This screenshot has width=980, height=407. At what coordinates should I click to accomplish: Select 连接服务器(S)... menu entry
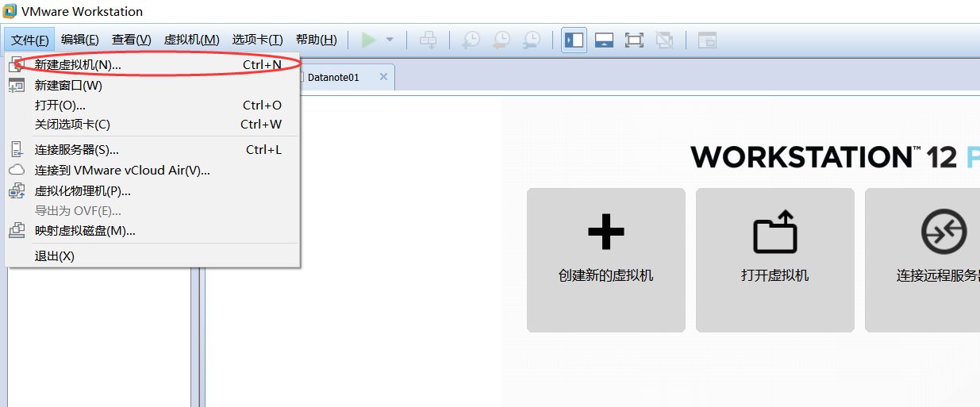click(152, 149)
